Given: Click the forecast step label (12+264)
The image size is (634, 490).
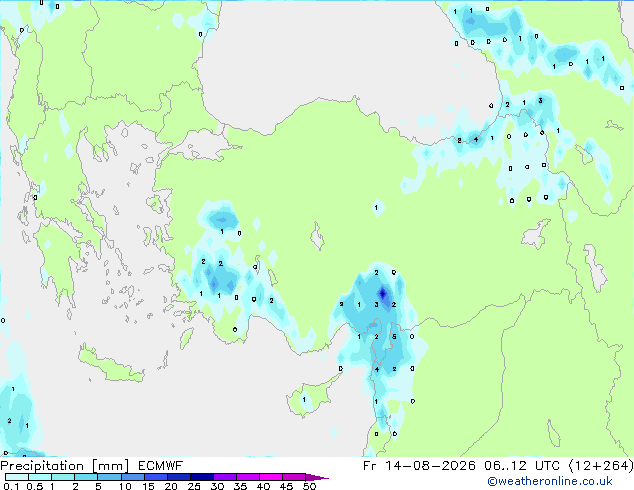Looking at the screenshot, I should (x=601, y=466).
